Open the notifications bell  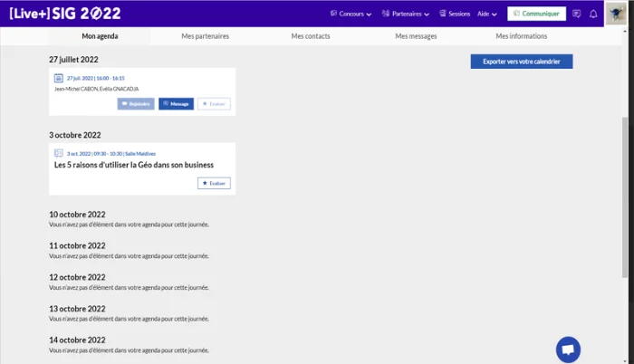[x=593, y=14]
